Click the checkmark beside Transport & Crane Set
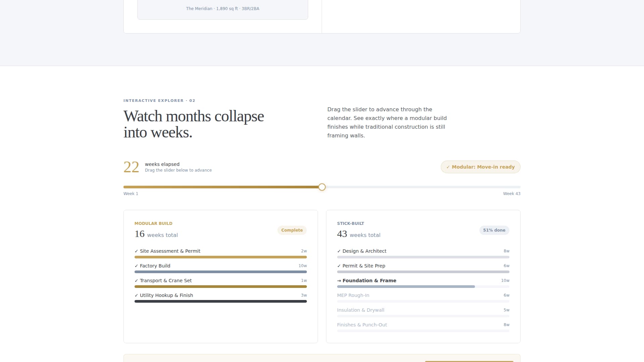Image resolution: width=644 pixels, height=362 pixels. click(x=136, y=281)
